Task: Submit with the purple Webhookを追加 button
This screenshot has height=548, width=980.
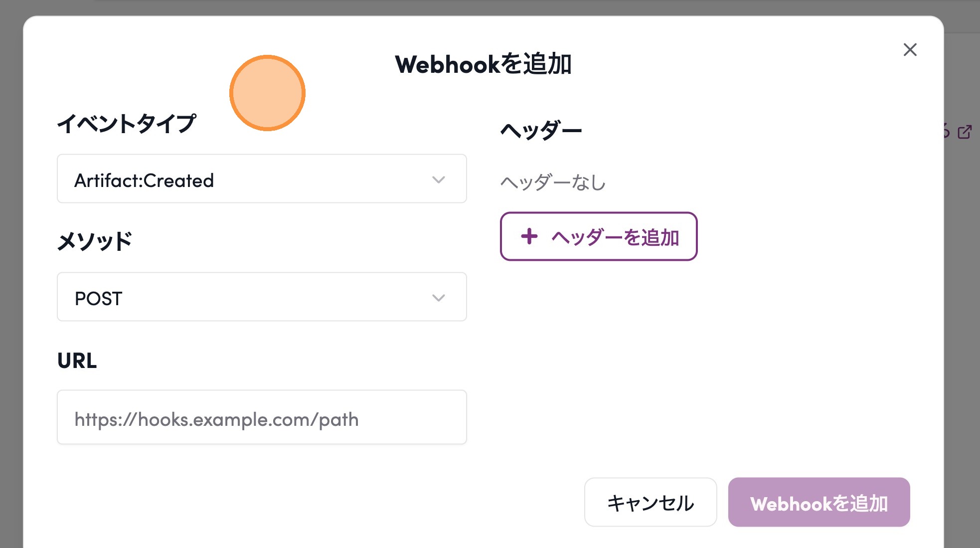Action: point(819,503)
